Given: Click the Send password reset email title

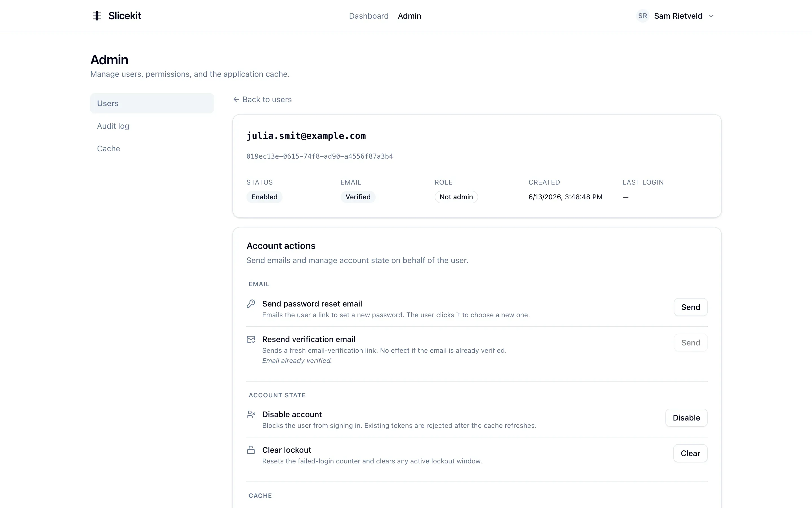Looking at the screenshot, I should [x=312, y=304].
